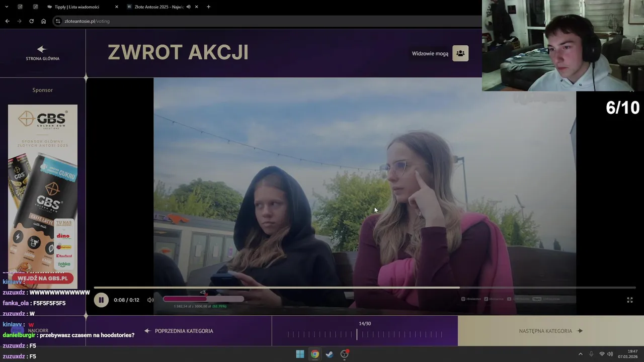Screen dimensions: 644x362
Task: Go back to the previous page
Action: coord(7,21)
